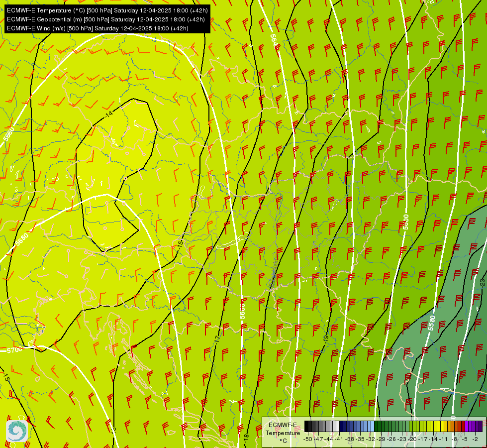Viewport: 487px width, 448px height.
Task: Click the -19 isotherm contour label
Action: (325, 338)
